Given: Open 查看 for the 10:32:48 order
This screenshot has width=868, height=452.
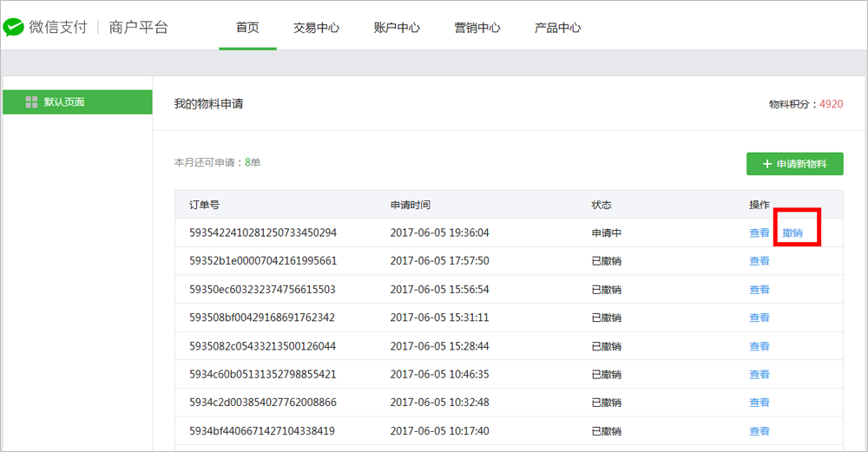Looking at the screenshot, I should click(759, 403).
